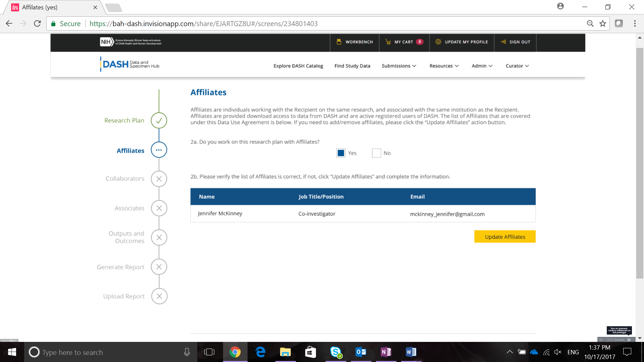Open Find Study Data page

click(352, 66)
